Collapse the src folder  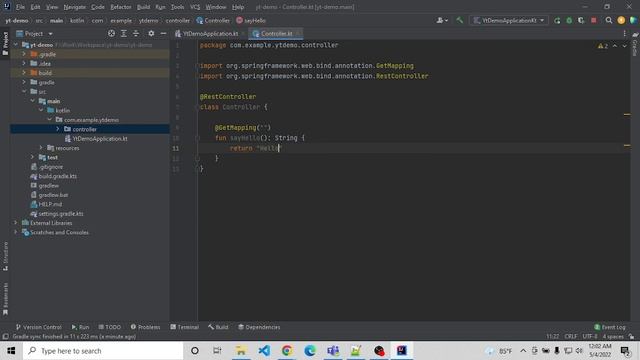tap(24, 91)
